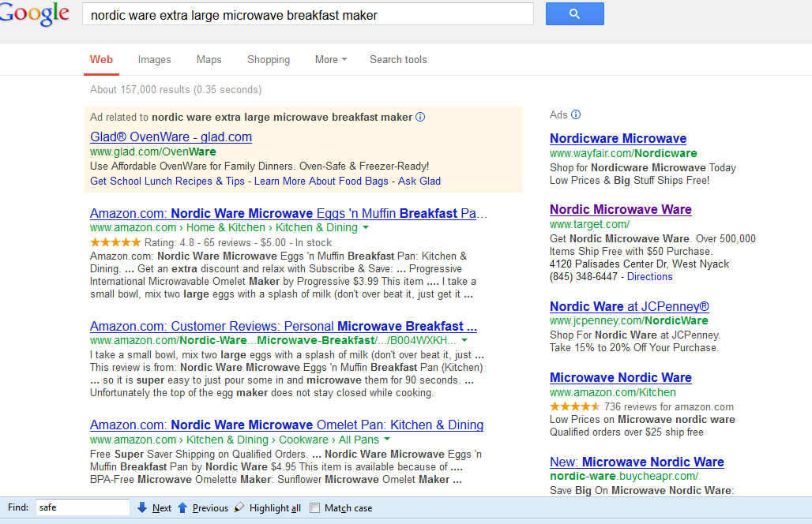Viewport: 812px width, 524px height.
Task: Open the Glad OvenWare ad link
Action: 171,136
